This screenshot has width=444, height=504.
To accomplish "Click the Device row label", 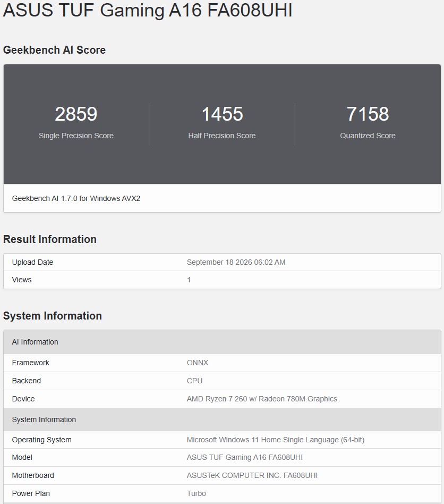I will pos(23,399).
